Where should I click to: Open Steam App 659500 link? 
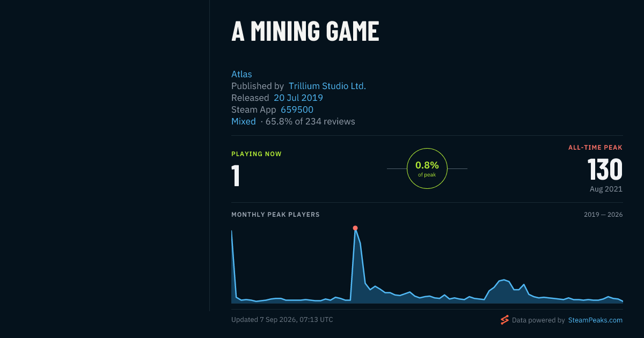297,109
